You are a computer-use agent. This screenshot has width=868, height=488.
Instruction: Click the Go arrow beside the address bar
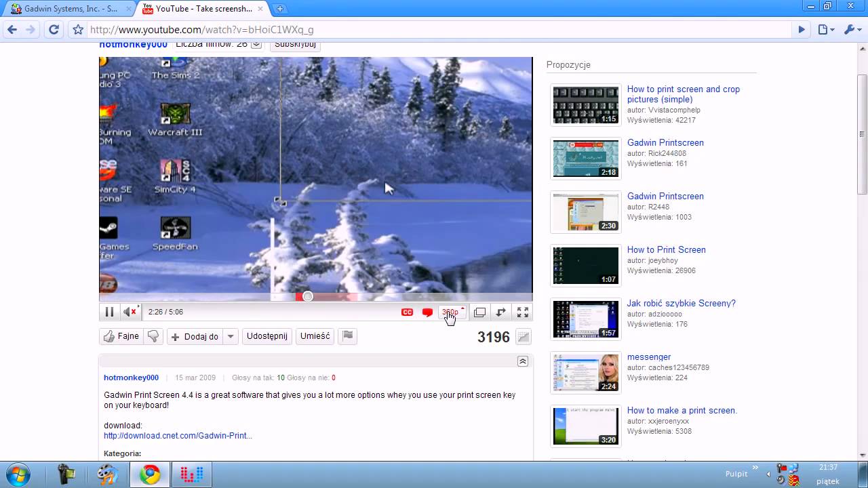coord(802,30)
